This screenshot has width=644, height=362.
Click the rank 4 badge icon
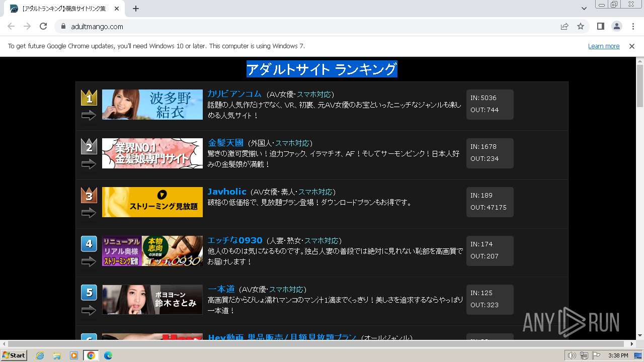click(89, 244)
